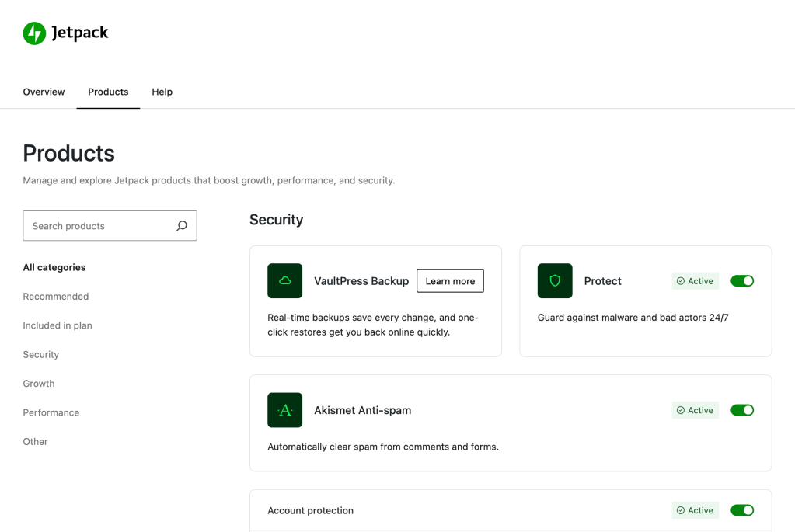
Task: Select the Performance category
Action: [x=51, y=412]
